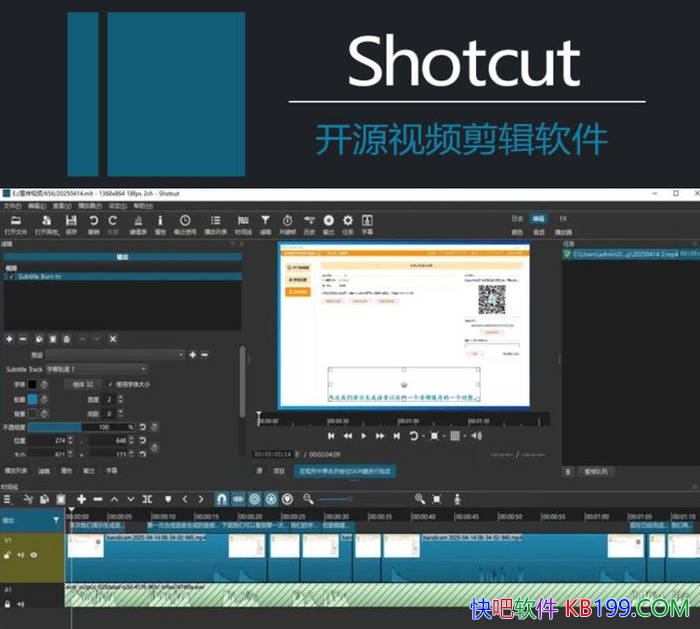Open the Subtitle Track dropdown
700x629 pixels.
[x=96, y=369]
